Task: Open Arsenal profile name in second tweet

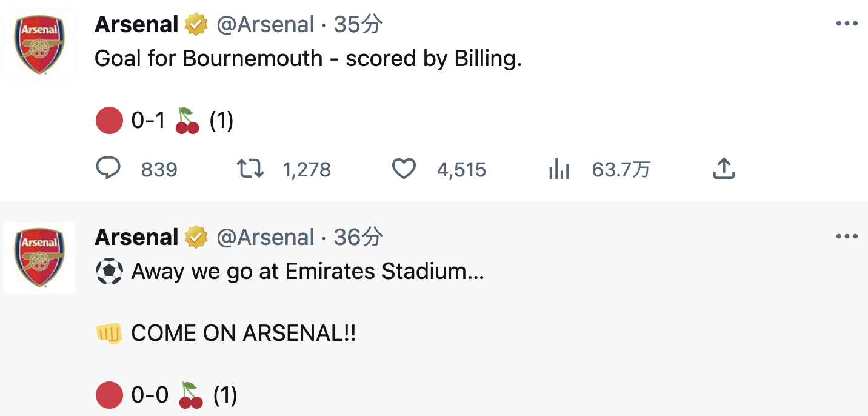Action: 136,237
